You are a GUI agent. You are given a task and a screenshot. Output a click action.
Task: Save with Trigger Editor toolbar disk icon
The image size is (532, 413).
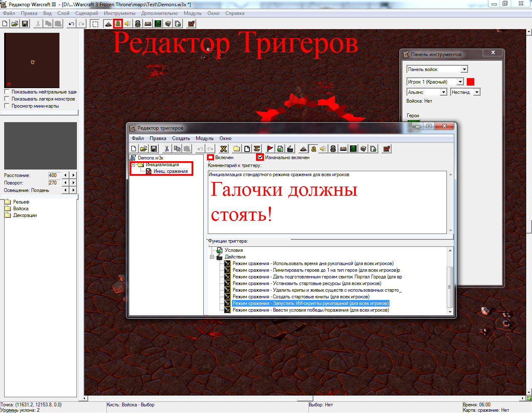[153, 149]
